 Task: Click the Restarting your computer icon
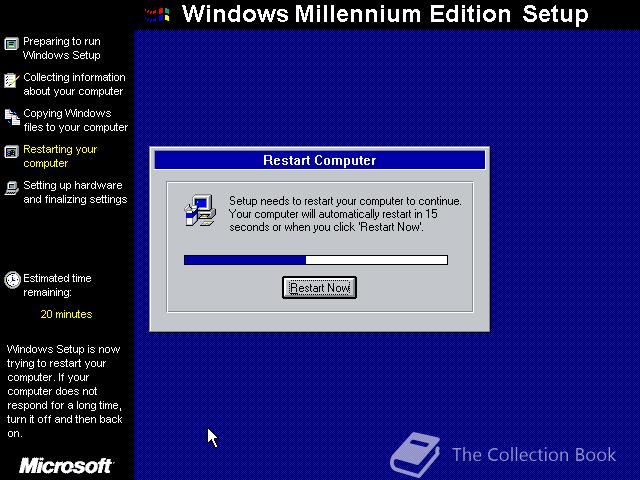point(11,152)
